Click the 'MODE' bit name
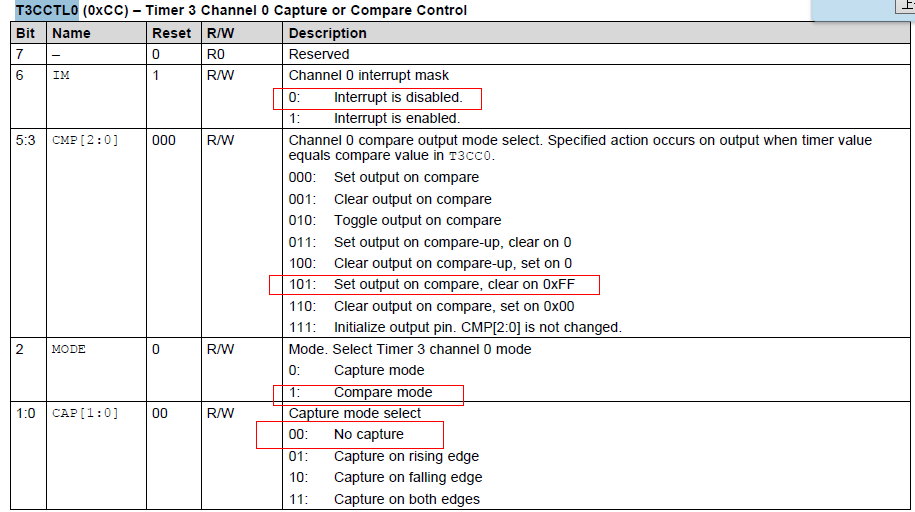Image resolution: width=915 pixels, height=512 pixels. click(69, 349)
